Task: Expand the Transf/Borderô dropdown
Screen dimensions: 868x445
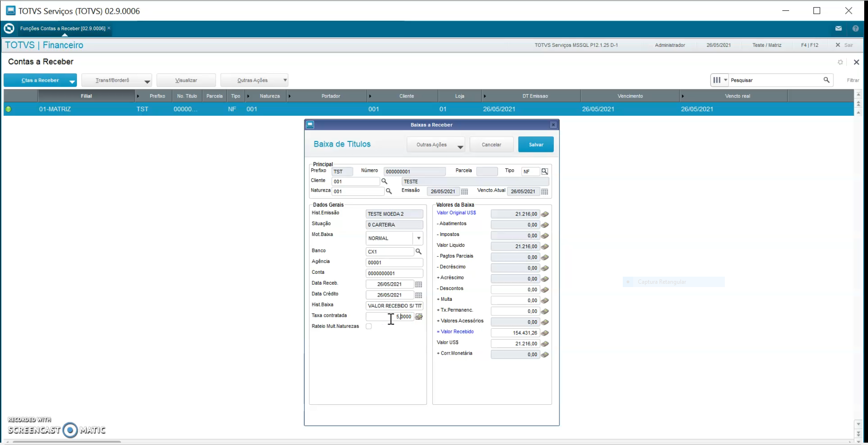Action: pyautogui.click(x=147, y=82)
